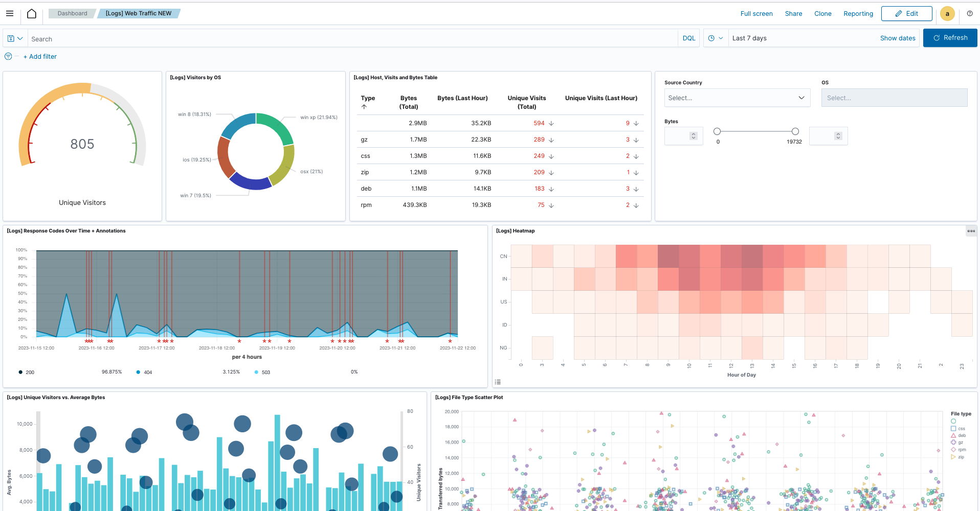
Task: Open the help menu icon
Action: coord(969,14)
